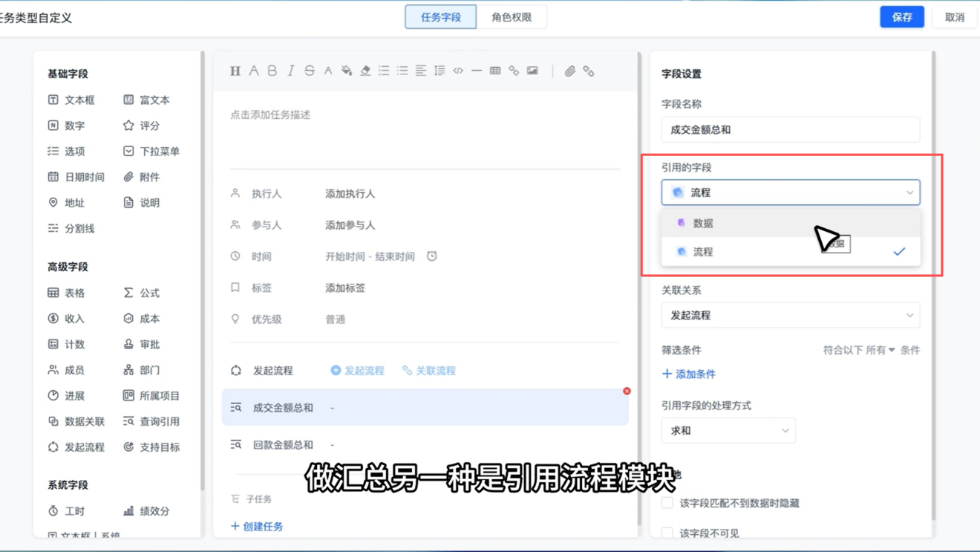This screenshot has height=552, width=980.
Task: Add 绩效分 system field
Action: pyautogui.click(x=147, y=511)
